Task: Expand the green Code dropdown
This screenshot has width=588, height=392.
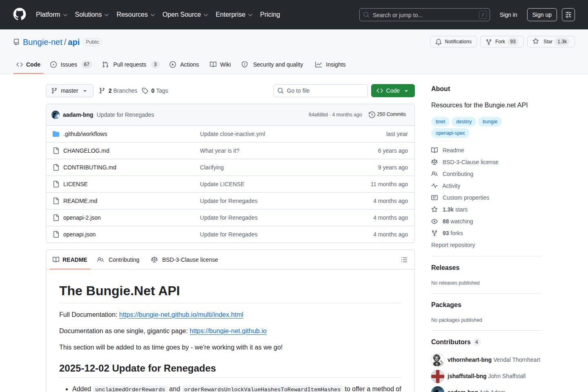Action: click(x=392, y=91)
